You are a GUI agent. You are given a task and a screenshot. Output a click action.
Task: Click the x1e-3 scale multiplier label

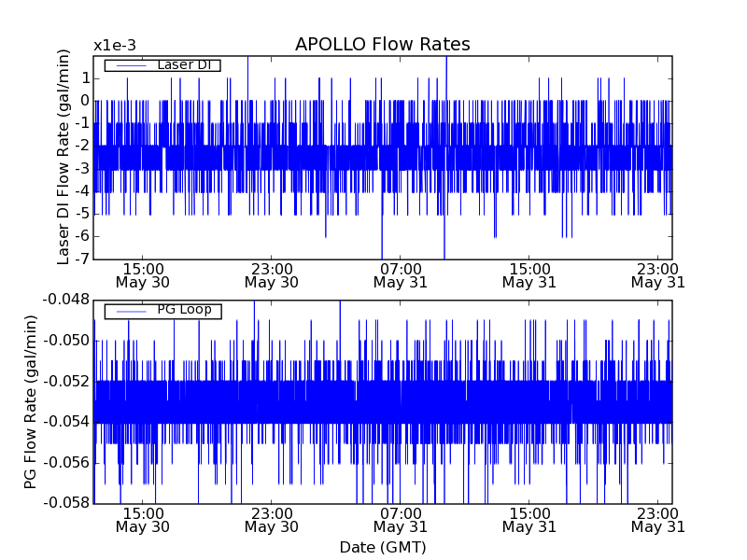coord(115,46)
